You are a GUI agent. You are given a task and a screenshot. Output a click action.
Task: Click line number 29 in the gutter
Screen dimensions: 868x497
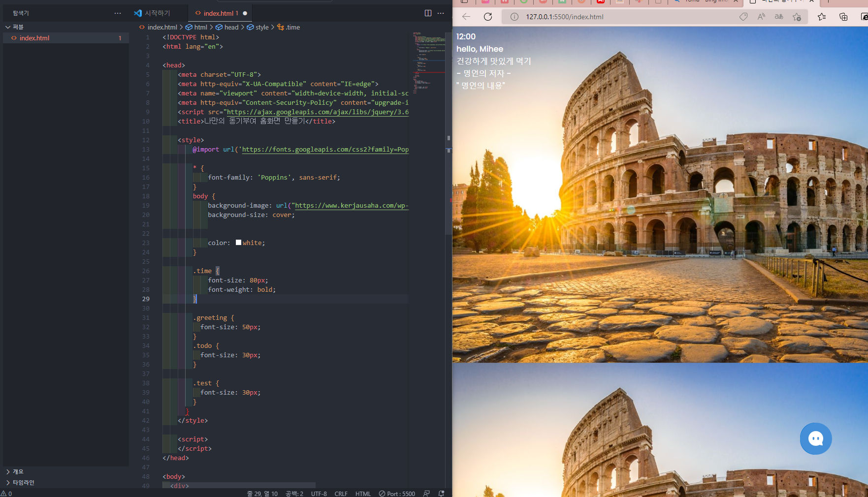point(146,299)
